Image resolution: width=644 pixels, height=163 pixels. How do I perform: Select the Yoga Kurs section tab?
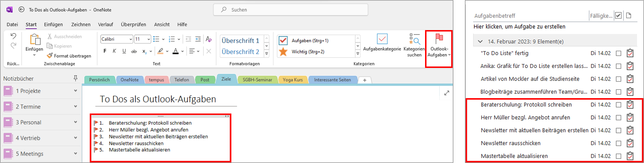click(293, 80)
